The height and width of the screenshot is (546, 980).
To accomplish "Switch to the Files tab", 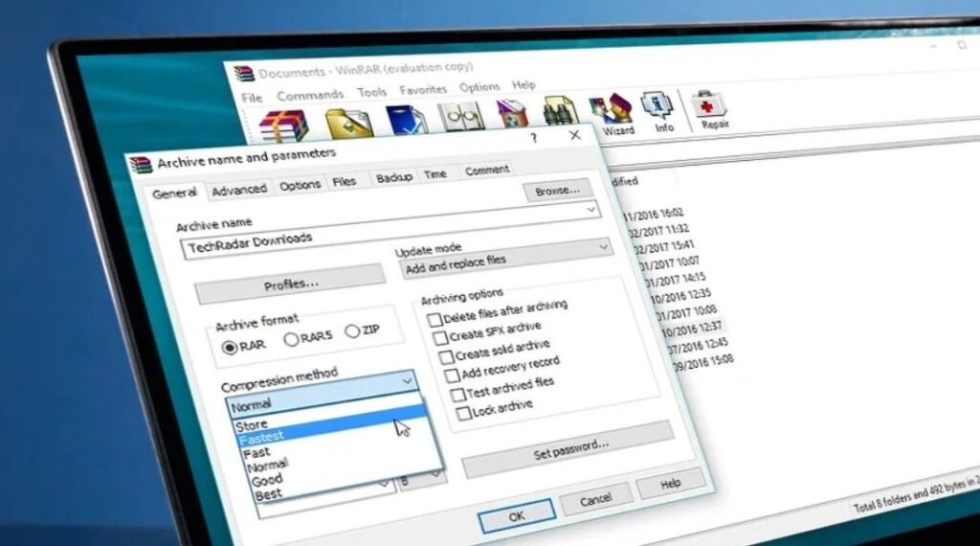I will click(344, 182).
